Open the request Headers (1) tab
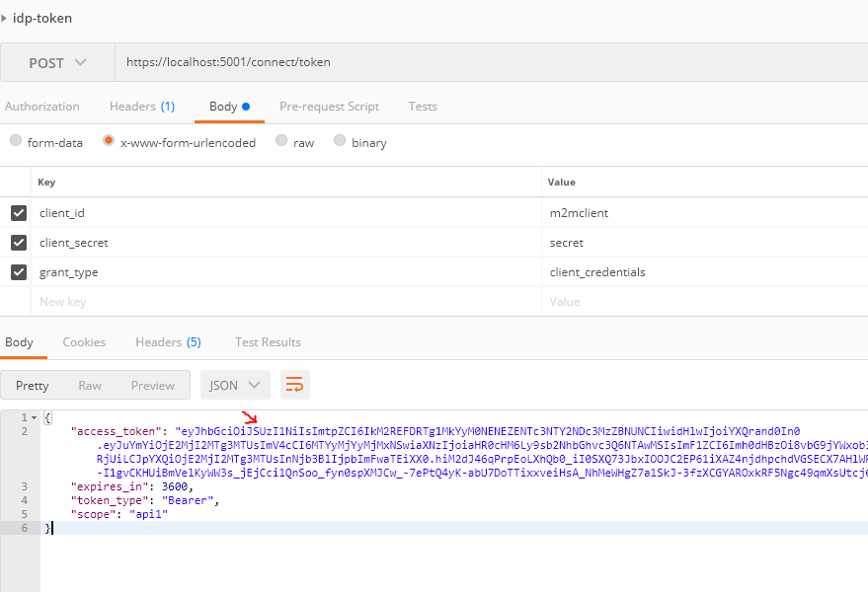Screen dimensions: 868x592 (141, 107)
